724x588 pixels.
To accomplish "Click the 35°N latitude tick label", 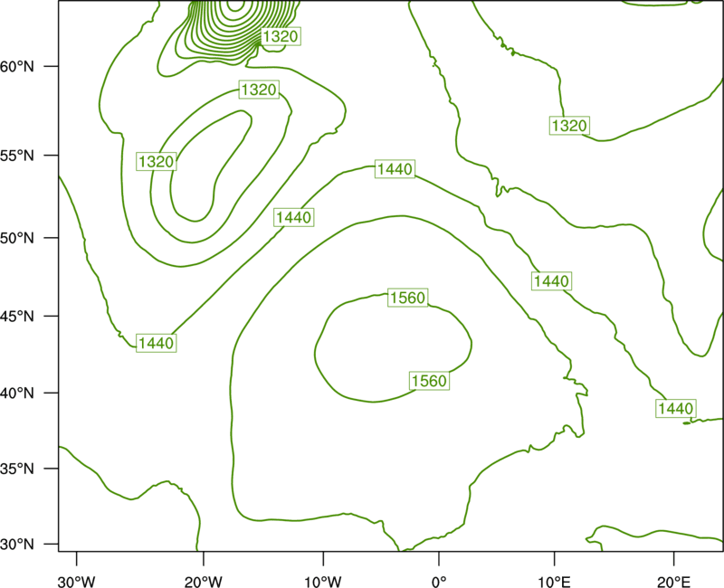I will (17, 469).
